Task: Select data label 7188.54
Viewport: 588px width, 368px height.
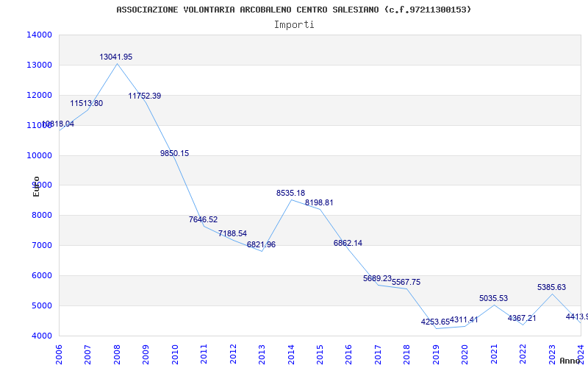Action: [x=232, y=233]
